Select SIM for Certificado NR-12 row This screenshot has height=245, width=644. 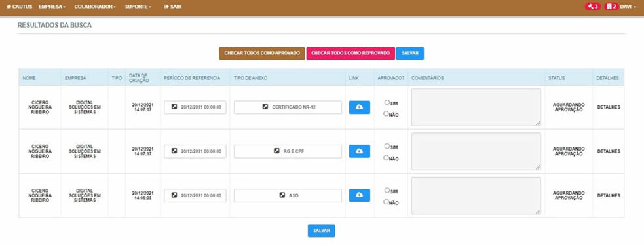387,102
